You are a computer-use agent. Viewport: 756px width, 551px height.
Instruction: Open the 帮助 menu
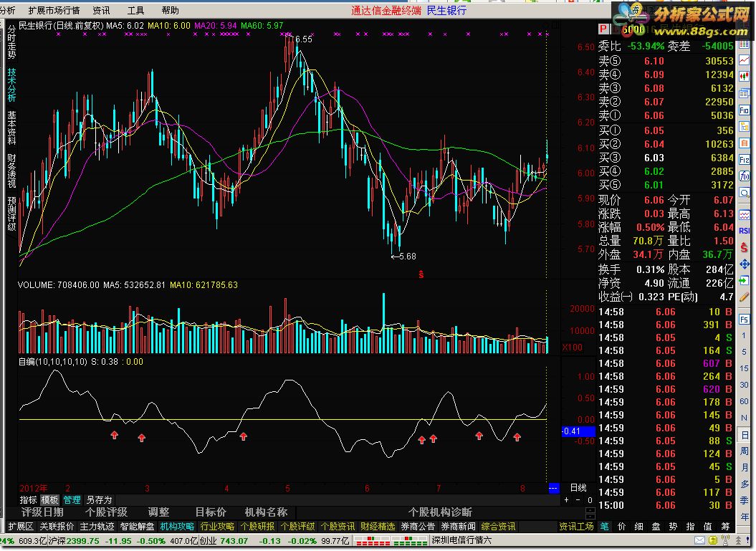pos(171,10)
